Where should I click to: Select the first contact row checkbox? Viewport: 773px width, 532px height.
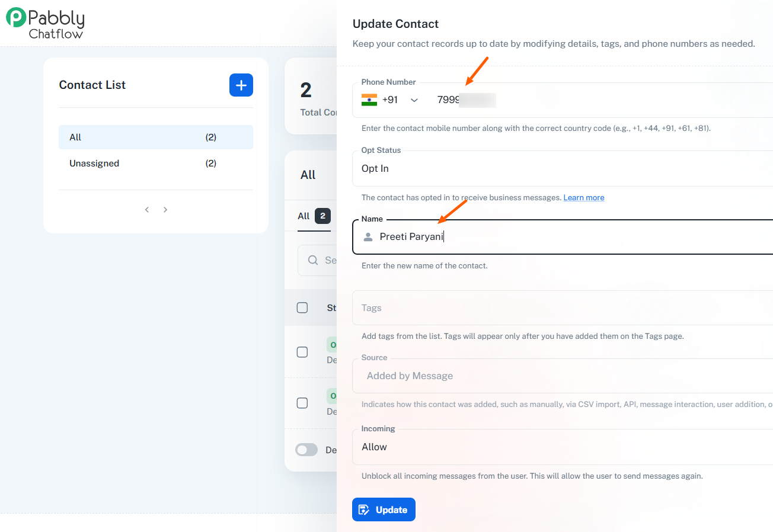302,352
